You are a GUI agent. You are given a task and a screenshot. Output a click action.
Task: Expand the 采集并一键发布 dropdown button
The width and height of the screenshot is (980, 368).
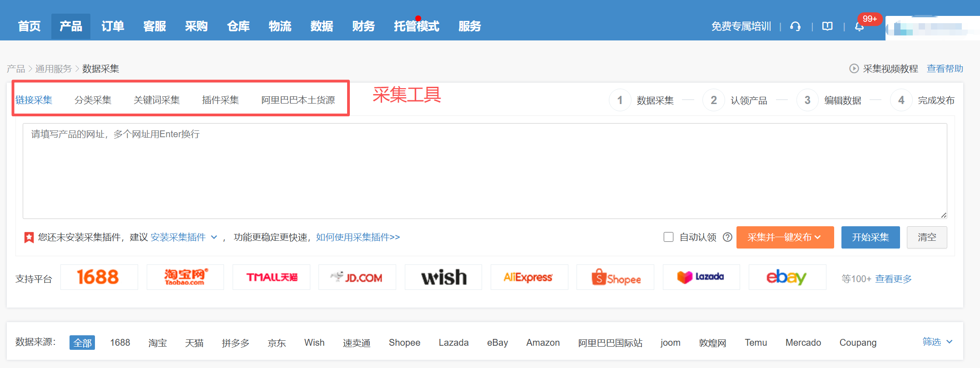pos(785,237)
